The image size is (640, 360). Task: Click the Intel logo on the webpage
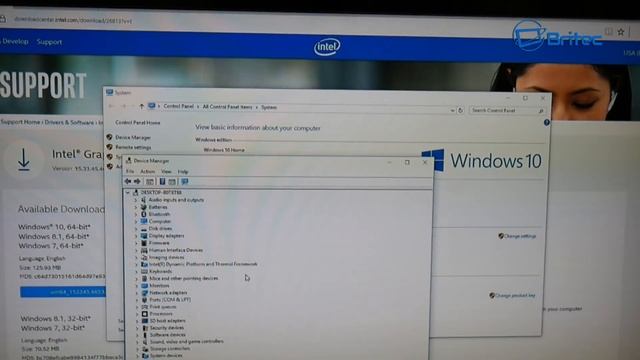coord(327,47)
